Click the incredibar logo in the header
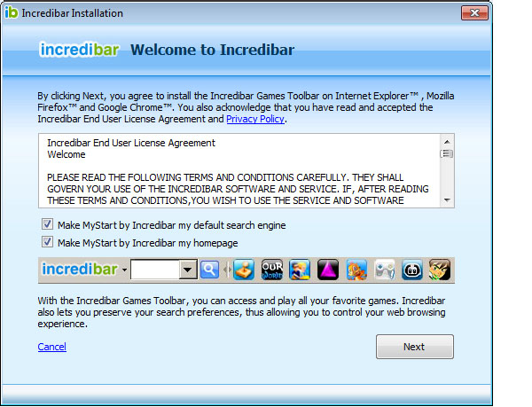This screenshot has width=532, height=407. click(x=80, y=50)
